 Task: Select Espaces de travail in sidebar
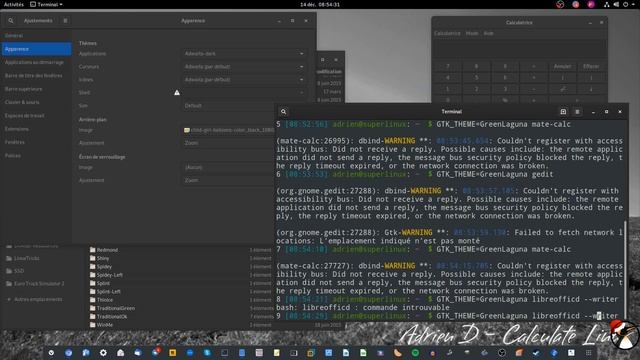pyautogui.click(x=36, y=116)
